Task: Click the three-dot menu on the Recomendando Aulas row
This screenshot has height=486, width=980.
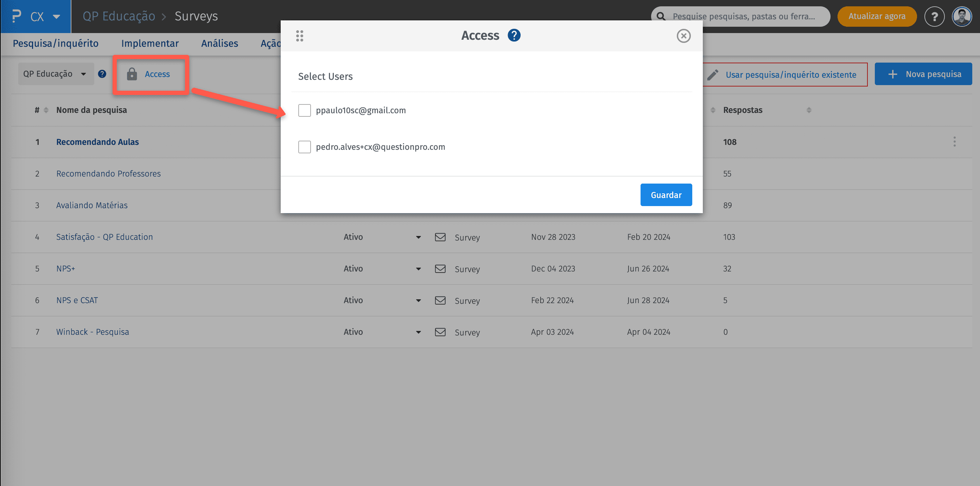Action: [954, 141]
